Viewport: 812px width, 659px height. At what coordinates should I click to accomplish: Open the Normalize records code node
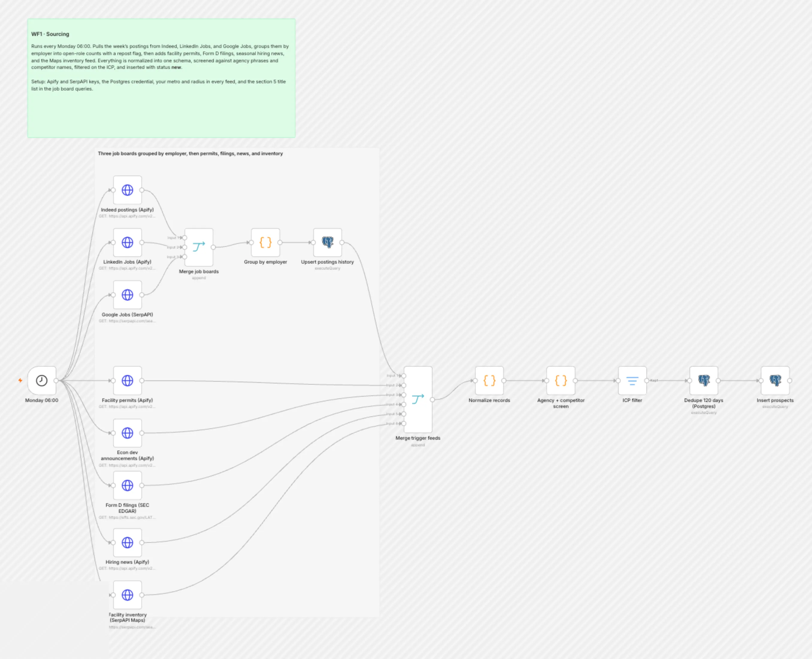489,380
